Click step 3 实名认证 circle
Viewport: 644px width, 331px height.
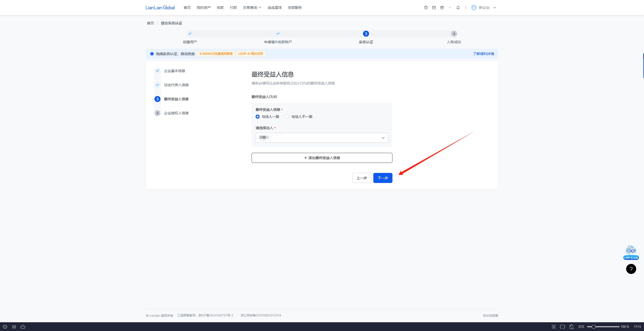pyautogui.click(x=366, y=34)
